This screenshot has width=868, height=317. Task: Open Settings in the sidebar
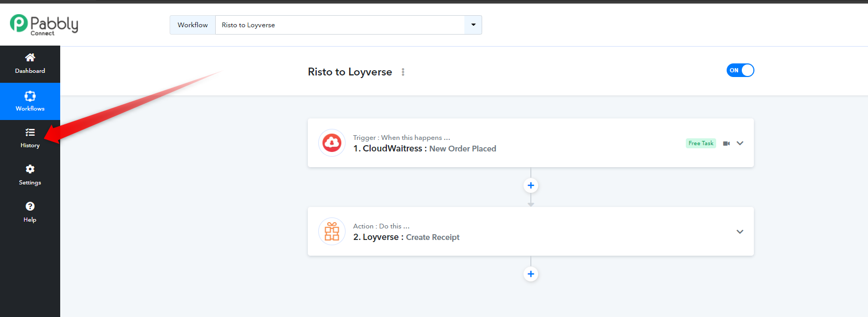[30, 175]
